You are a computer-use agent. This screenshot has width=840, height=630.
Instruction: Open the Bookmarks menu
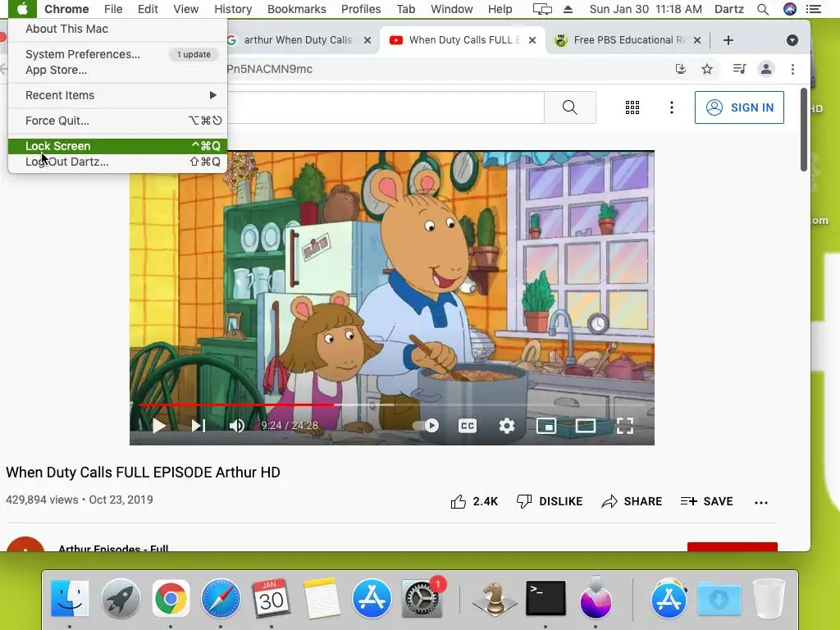coord(296,9)
